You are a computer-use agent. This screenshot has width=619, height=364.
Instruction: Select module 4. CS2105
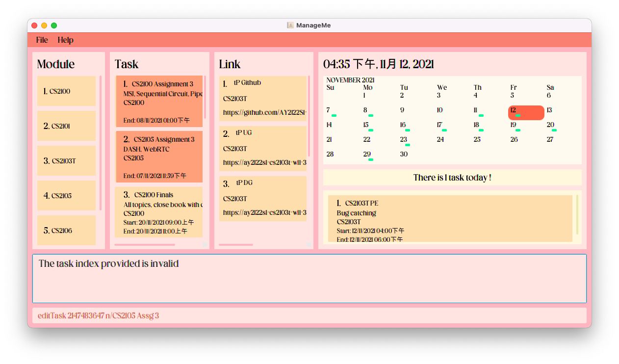tap(66, 196)
